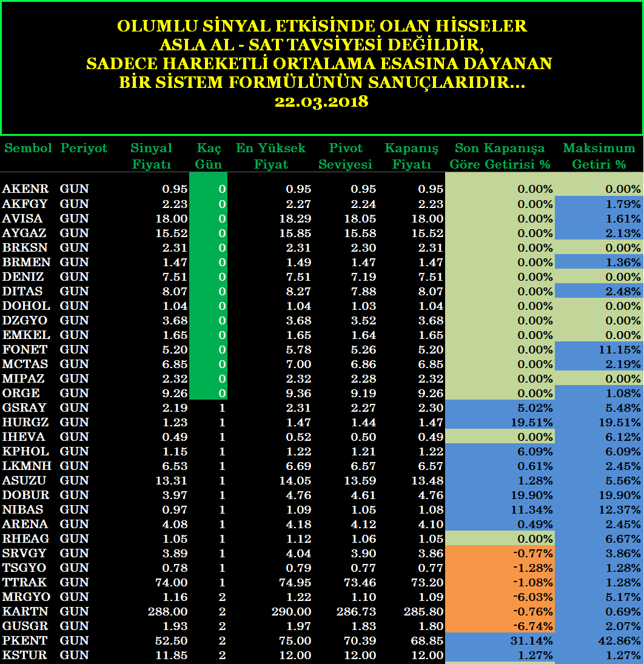Click PKENT's 31.14% closing return value
Screen dimensions: 644x664
(x=531, y=641)
